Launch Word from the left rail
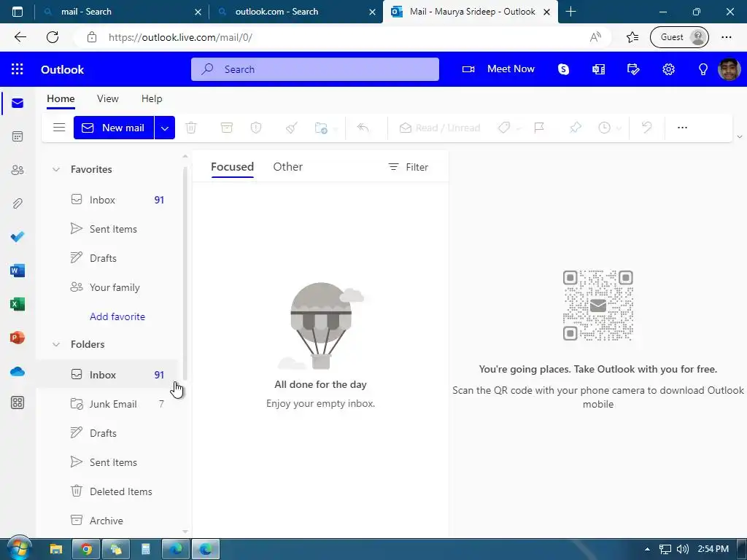The width and height of the screenshot is (747, 560). [x=18, y=271]
